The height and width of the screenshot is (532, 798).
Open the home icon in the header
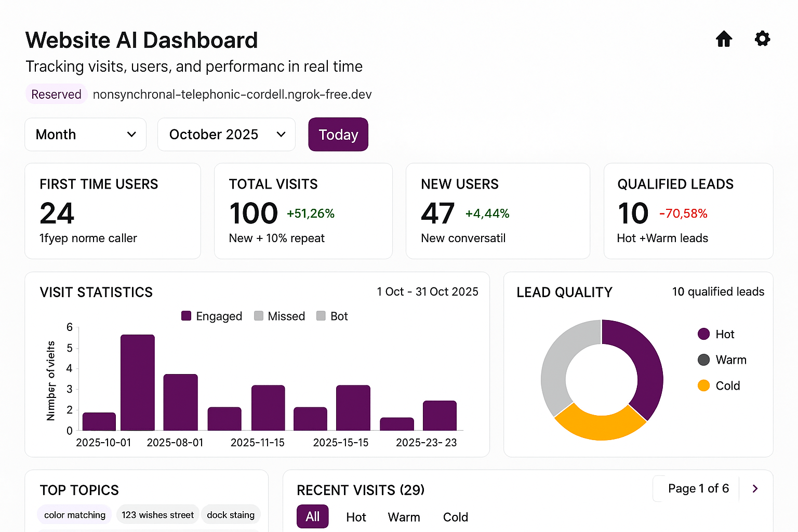[724, 39]
